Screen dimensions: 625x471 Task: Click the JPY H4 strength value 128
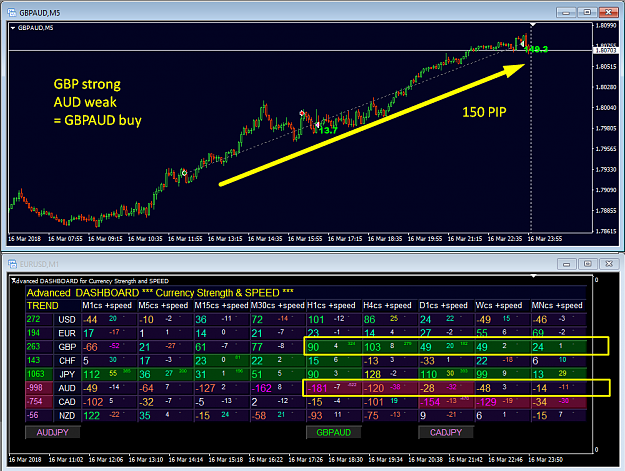[373, 375]
